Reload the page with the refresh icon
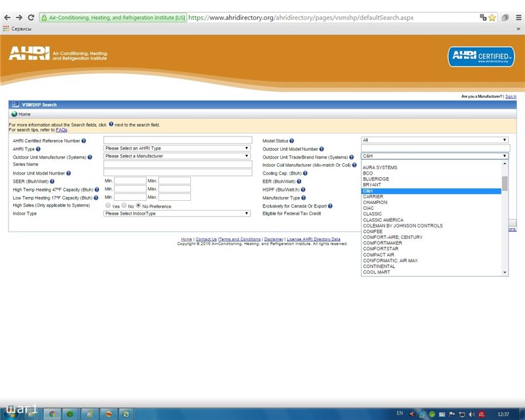This screenshot has width=525, height=420. coord(31,18)
